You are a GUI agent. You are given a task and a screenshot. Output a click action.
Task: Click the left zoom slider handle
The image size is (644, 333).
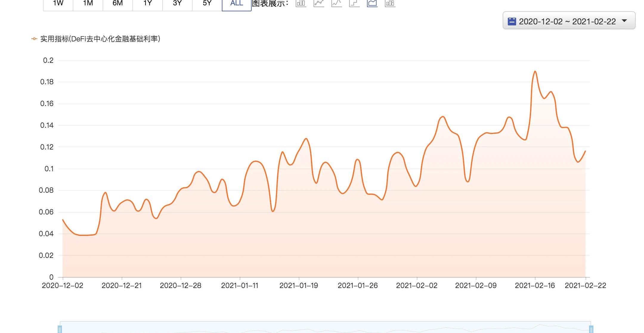coord(60,329)
